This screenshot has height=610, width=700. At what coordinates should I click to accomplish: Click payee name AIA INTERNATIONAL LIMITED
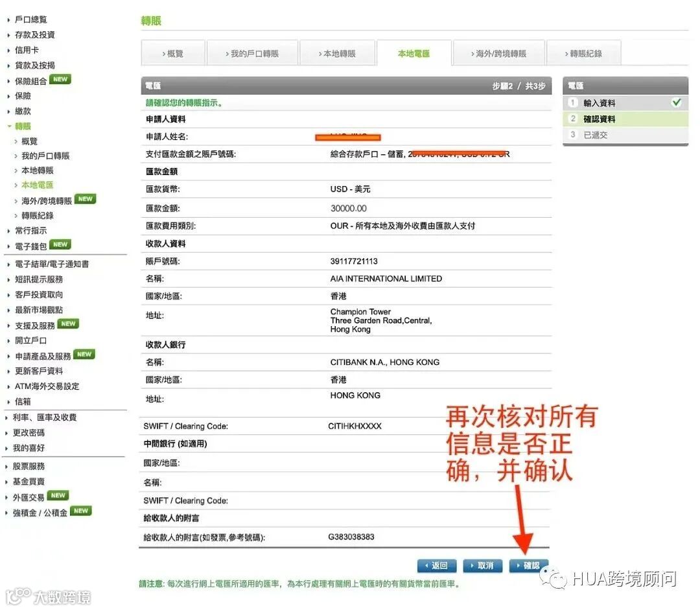386,279
